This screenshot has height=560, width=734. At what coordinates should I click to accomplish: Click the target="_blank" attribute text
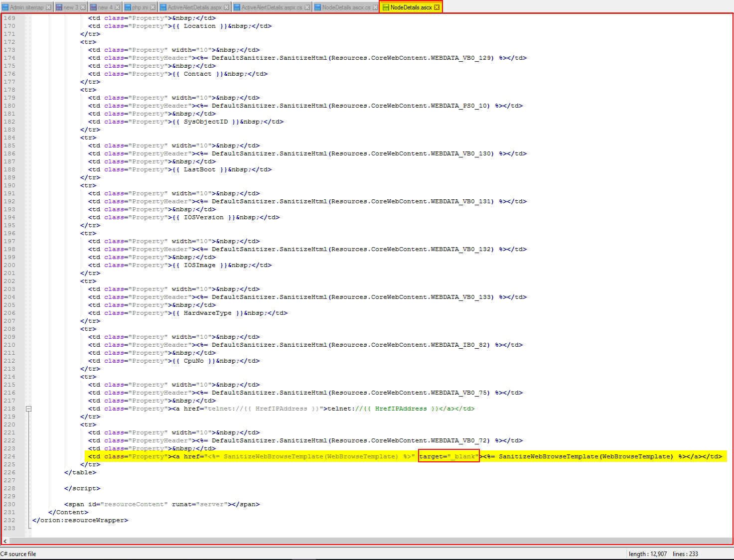click(449, 456)
